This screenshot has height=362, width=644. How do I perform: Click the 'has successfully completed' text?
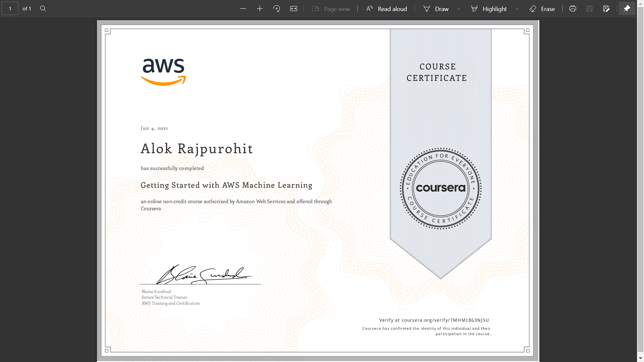[x=172, y=168]
